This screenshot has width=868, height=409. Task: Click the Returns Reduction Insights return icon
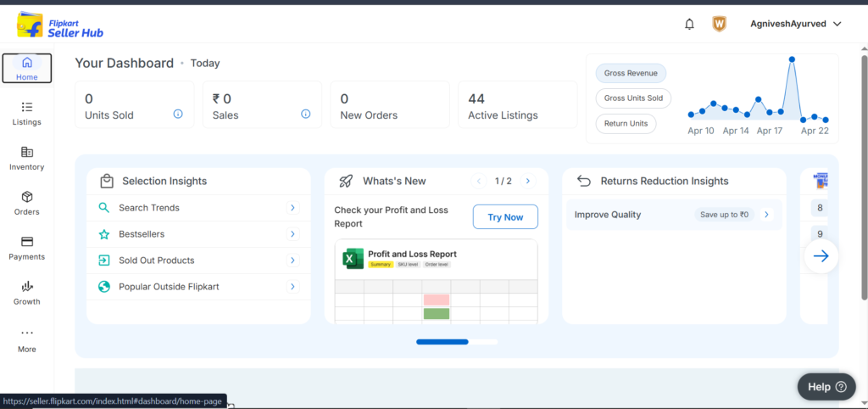[x=584, y=181]
